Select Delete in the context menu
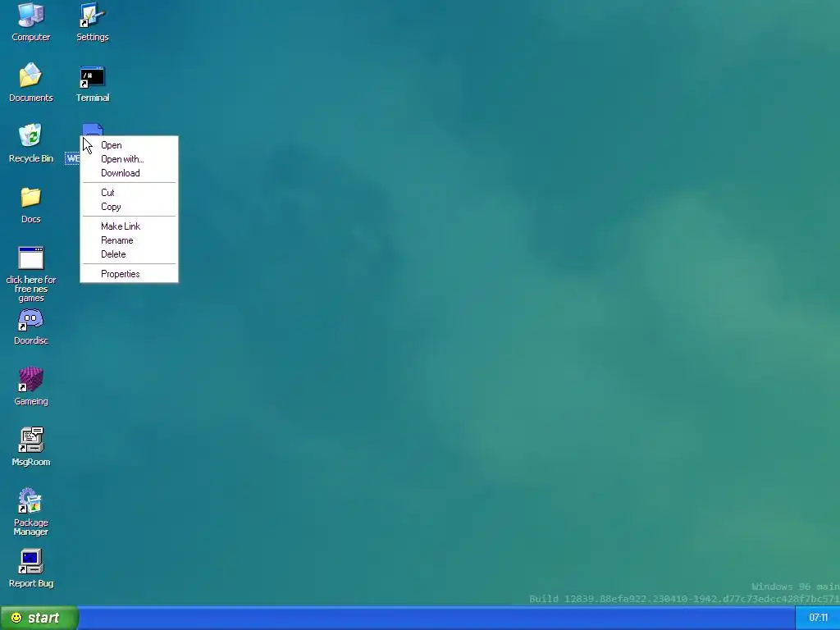The image size is (840, 630). pyautogui.click(x=129, y=254)
